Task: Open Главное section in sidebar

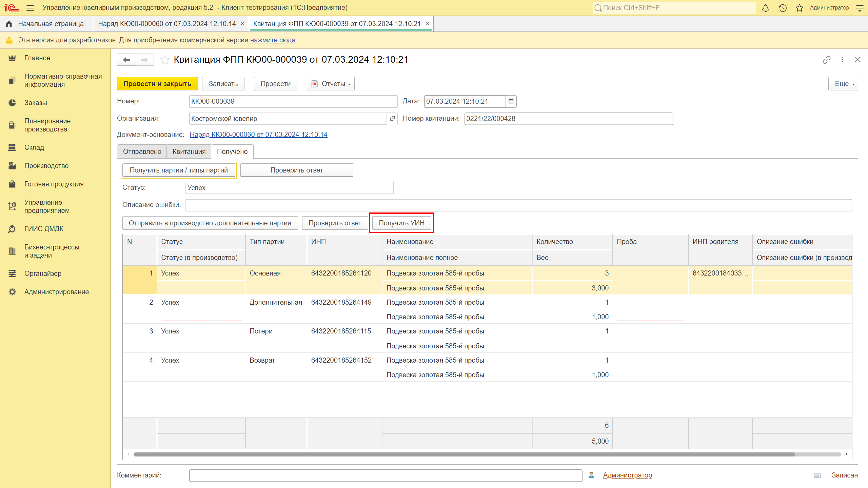Action: (x=37, y=58)
